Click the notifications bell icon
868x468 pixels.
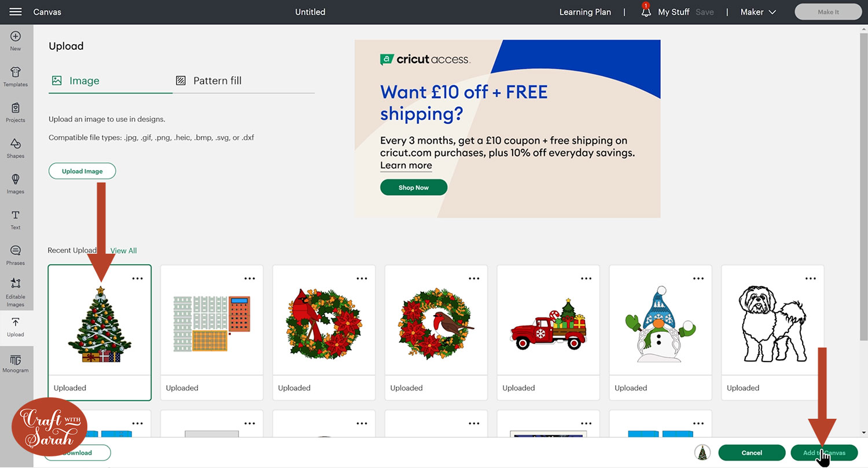tap(646, 12)
